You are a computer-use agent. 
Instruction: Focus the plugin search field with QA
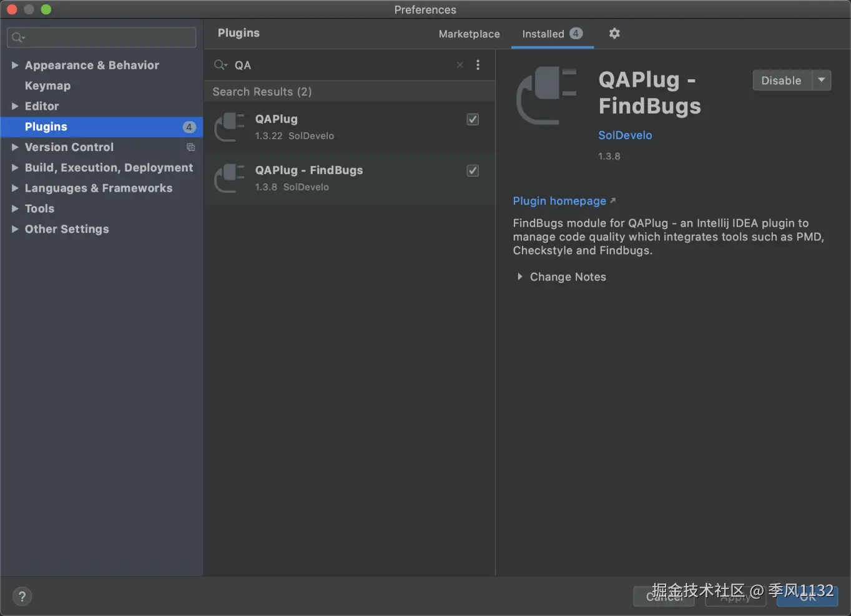(x=343, y=65)
